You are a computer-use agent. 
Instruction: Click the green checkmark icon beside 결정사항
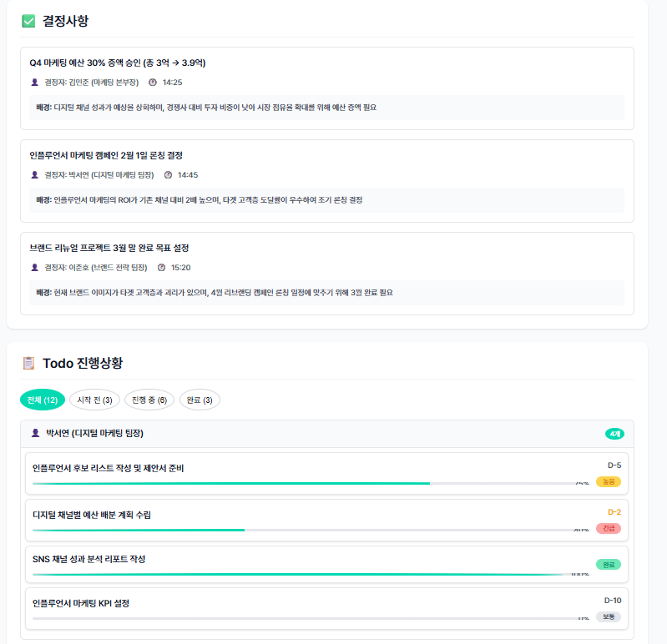pyautogui.click(x=28, y=21)
